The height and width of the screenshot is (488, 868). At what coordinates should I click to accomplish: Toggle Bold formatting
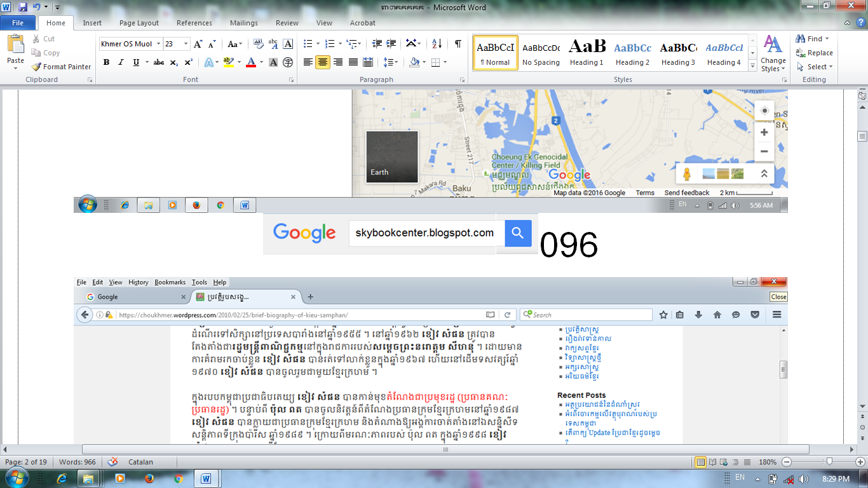point(106,62)
